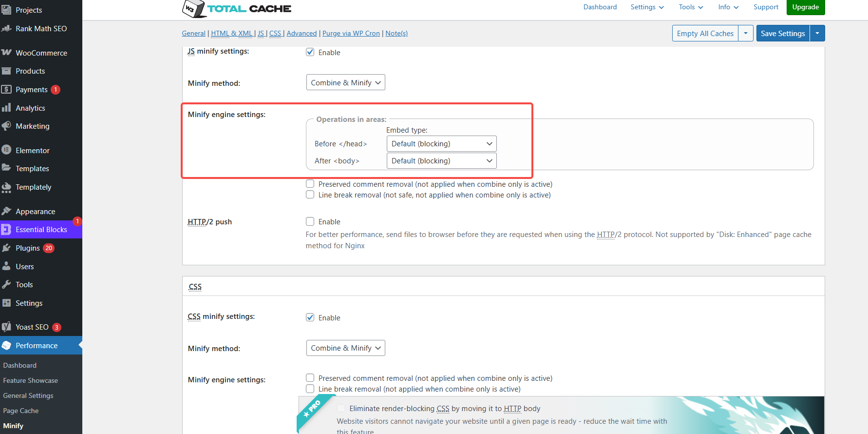868x434 pixels.
Task: Toggle CSS minify settings Enable checkbox
Action: click(x=310, y=317)
